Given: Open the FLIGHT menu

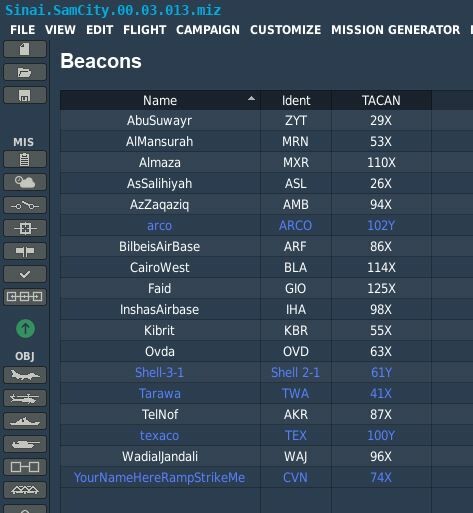Looking at the screenshot, I should pyautogui.click(x=145, y=30).
